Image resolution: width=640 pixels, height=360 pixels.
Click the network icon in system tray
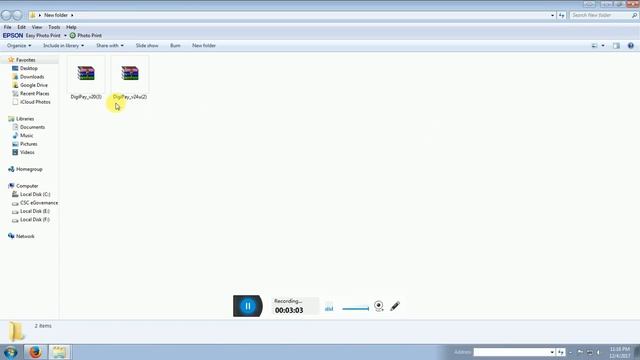(x=589, y=352)
